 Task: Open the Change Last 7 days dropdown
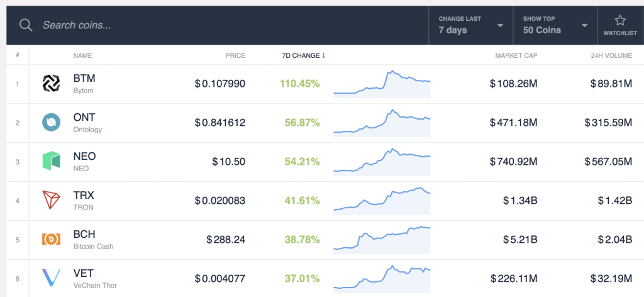pos(470,25)
